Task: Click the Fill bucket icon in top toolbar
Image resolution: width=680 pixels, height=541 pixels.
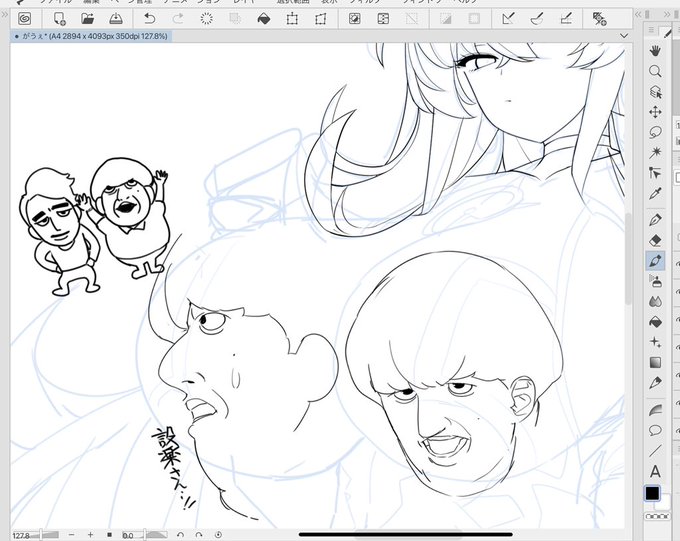Action: 264,19
